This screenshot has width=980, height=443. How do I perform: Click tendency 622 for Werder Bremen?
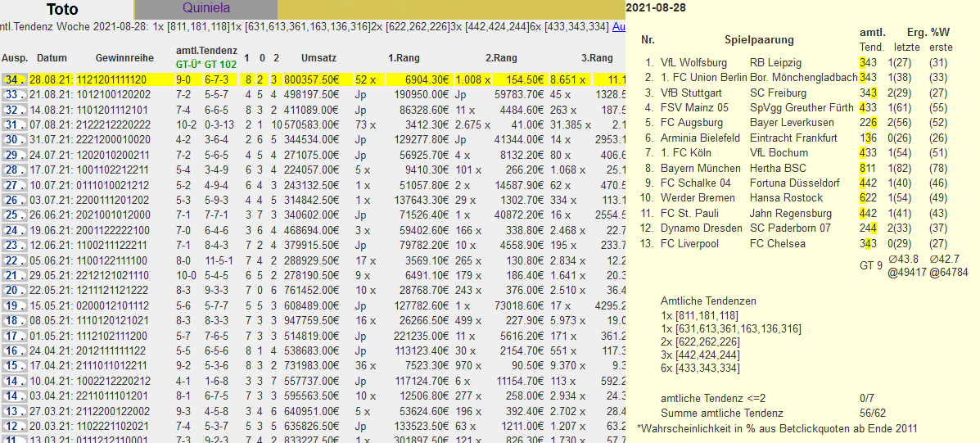pyautogui.click(x=869, y=198)
